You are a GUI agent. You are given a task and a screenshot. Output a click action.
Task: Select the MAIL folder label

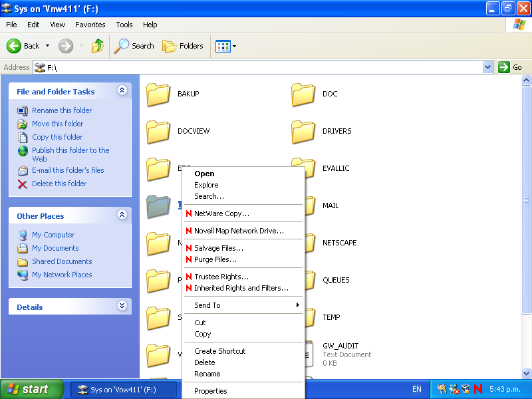331,205
